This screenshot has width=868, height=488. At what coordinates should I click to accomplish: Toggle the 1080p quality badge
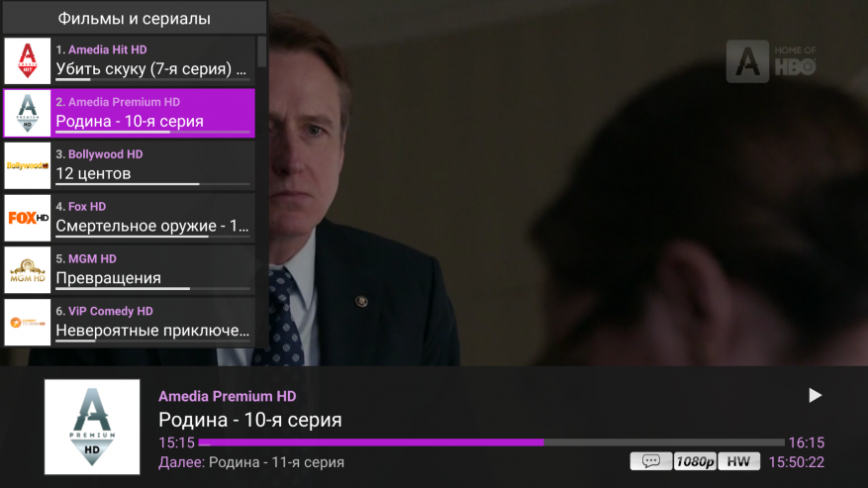coord(695,461)
